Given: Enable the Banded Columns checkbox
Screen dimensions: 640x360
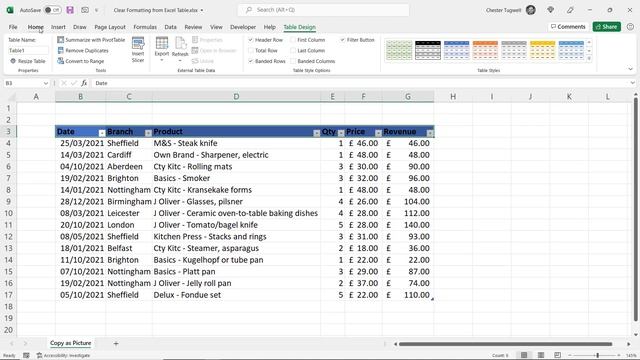Looking at the screenshot, I should click(x=293, y=61).
